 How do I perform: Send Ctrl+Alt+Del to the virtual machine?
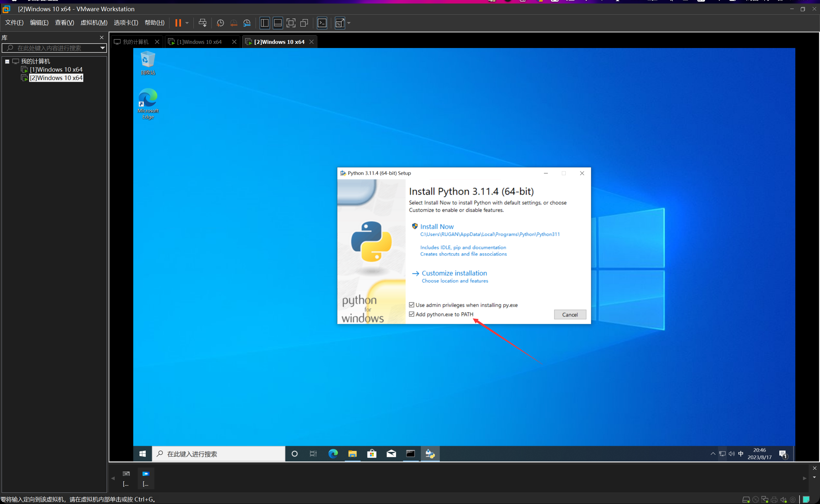pos(202,23)
